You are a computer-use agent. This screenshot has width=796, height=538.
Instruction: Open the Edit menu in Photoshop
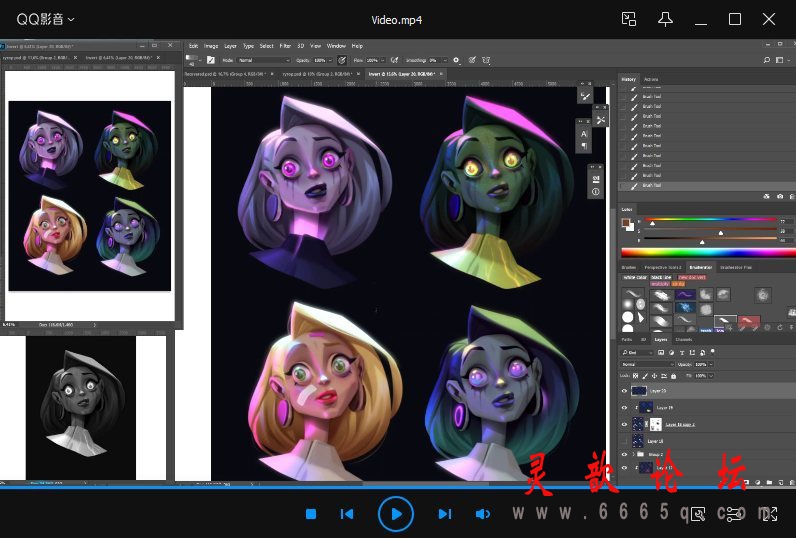tap(193, 46)
